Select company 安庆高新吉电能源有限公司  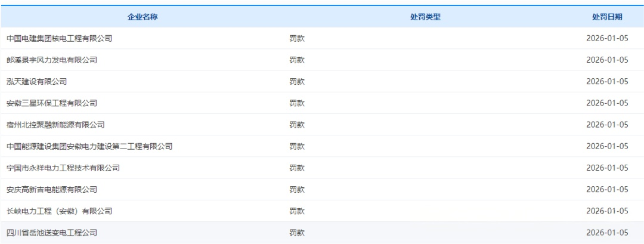pos(52,189)
